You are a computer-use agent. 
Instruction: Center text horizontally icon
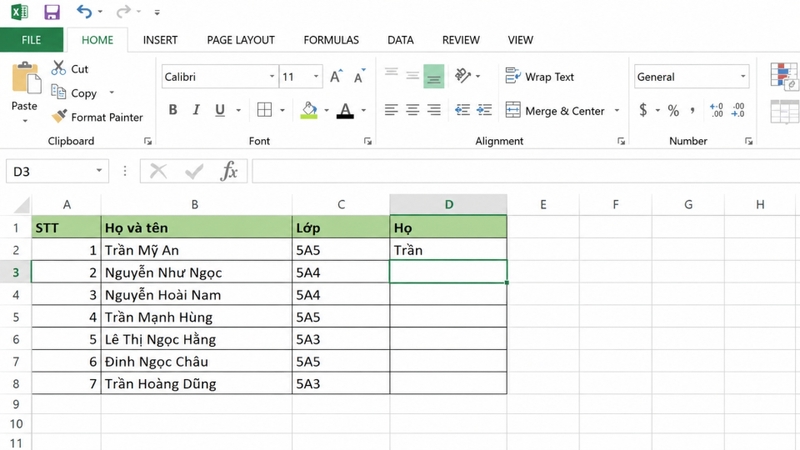(413, 110)
